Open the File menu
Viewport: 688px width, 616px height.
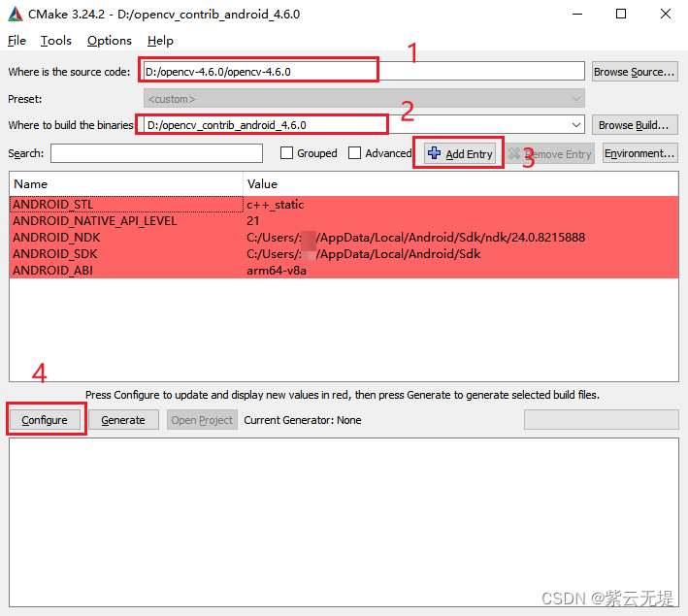pos(16,41)
